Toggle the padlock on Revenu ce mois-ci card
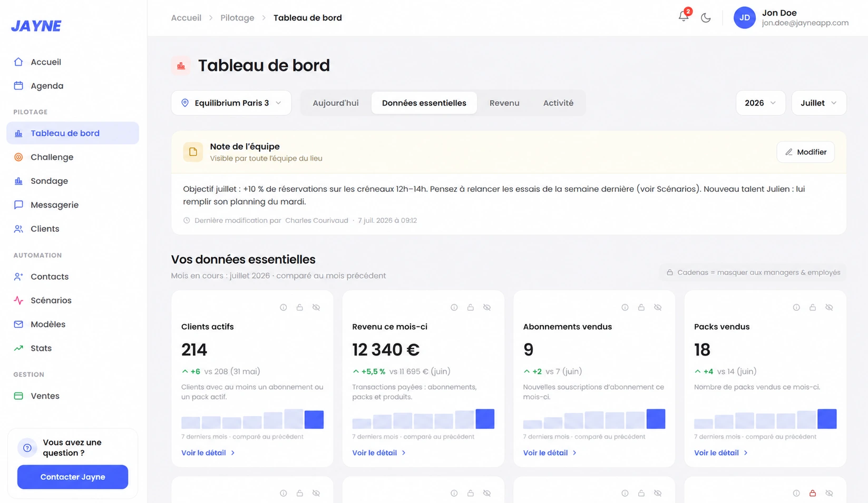 471,307
